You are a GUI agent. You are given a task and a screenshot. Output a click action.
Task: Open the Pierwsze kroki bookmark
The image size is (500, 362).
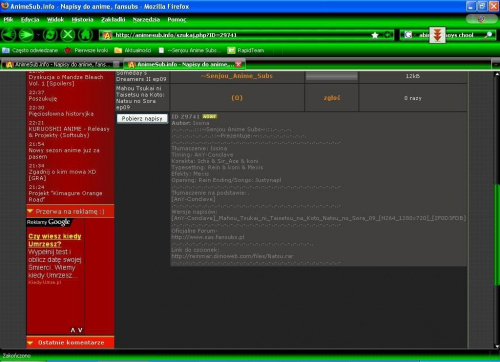86,50
